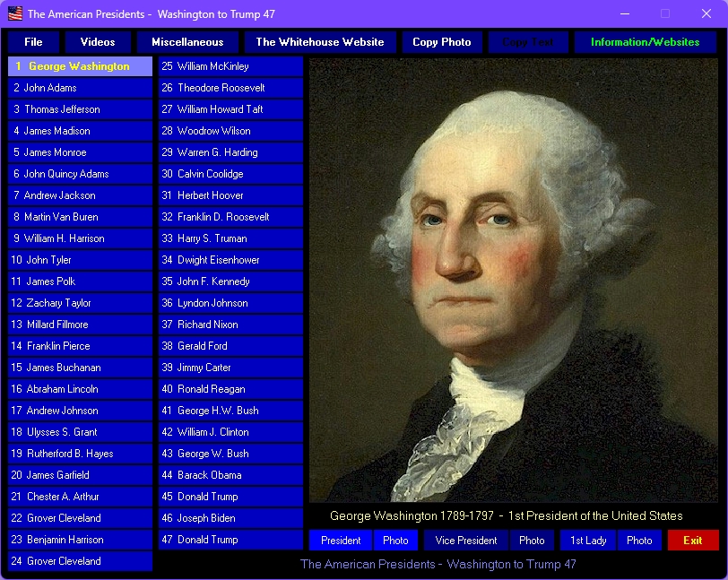Select 10 John Tyler
Screen dimensions: 728x580
(x=80, y=260)
